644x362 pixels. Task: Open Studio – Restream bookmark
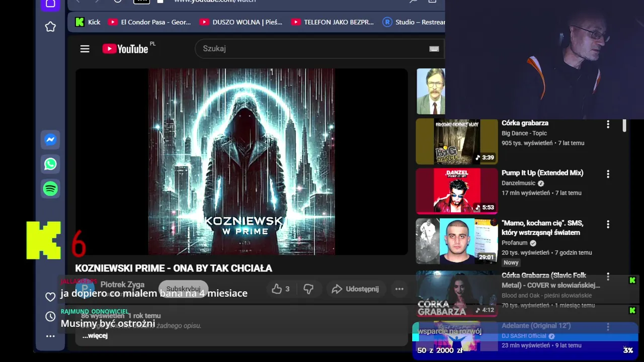pos(414,22)
